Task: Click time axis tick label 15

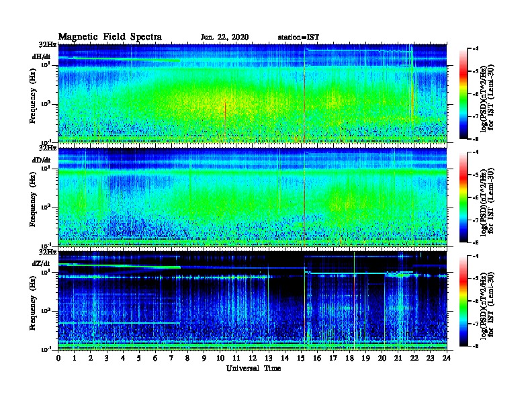Action: 301,358
